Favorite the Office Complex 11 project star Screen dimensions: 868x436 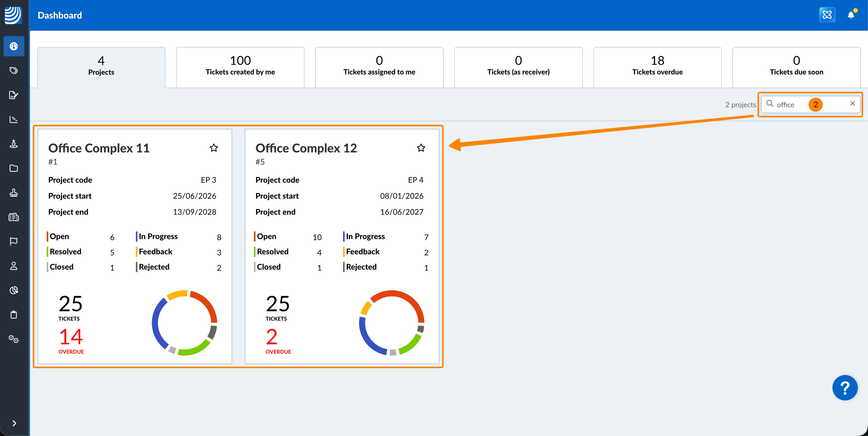tap(214, 148)
